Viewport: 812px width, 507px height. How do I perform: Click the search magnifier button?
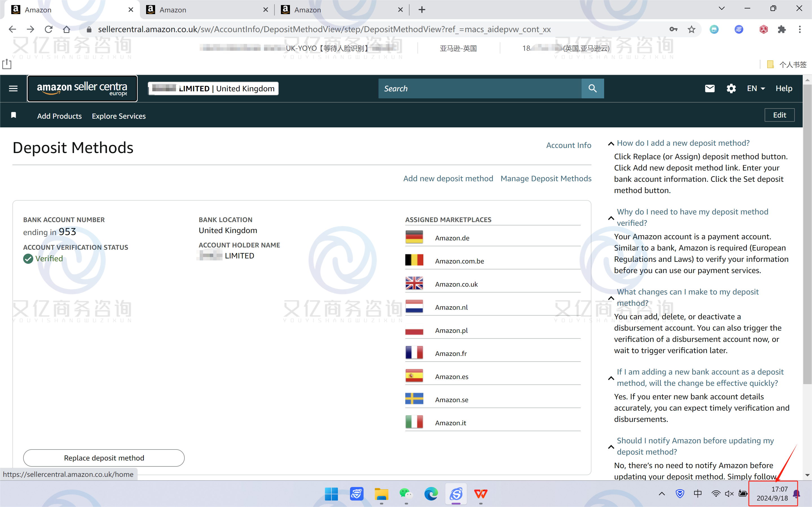point(593,88)
